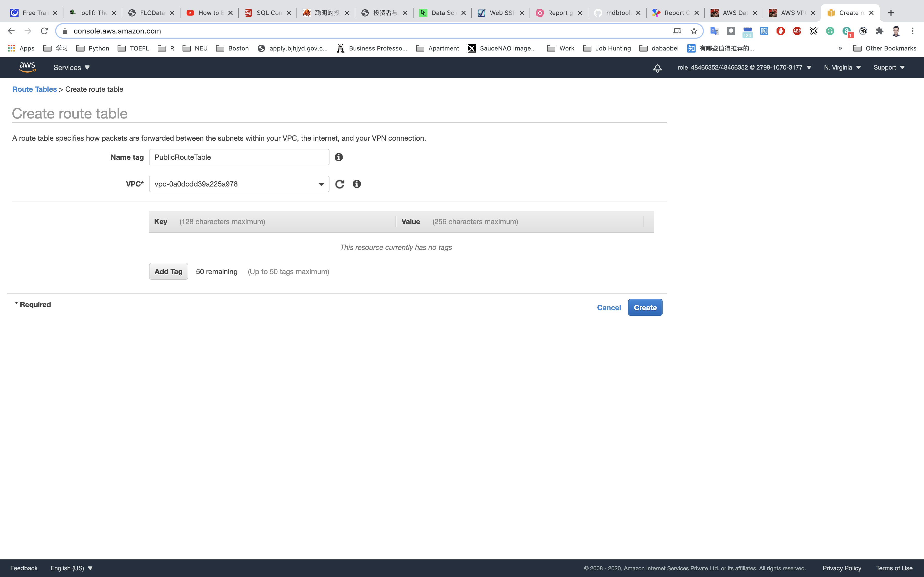Expand the N. Virginia region selector
Screen dimensions: 924x577
tap(842, 67)
